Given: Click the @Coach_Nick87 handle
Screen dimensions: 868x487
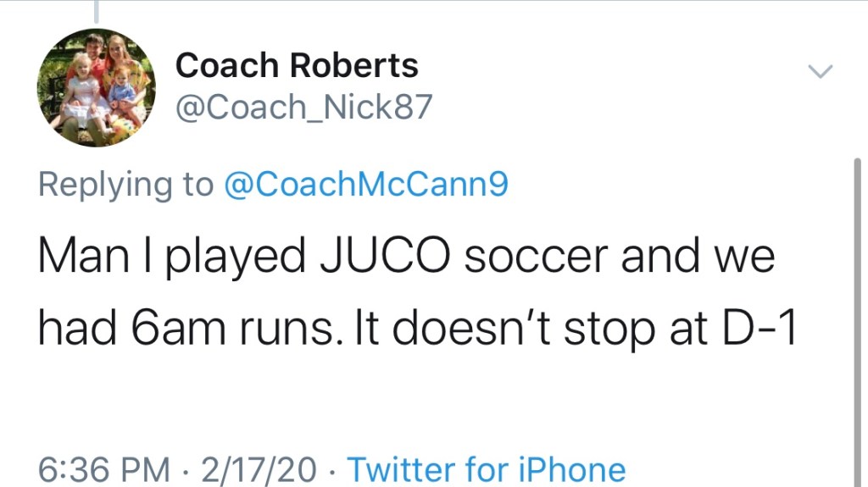Looking at the screenshot, I should (x=303, y=108).
